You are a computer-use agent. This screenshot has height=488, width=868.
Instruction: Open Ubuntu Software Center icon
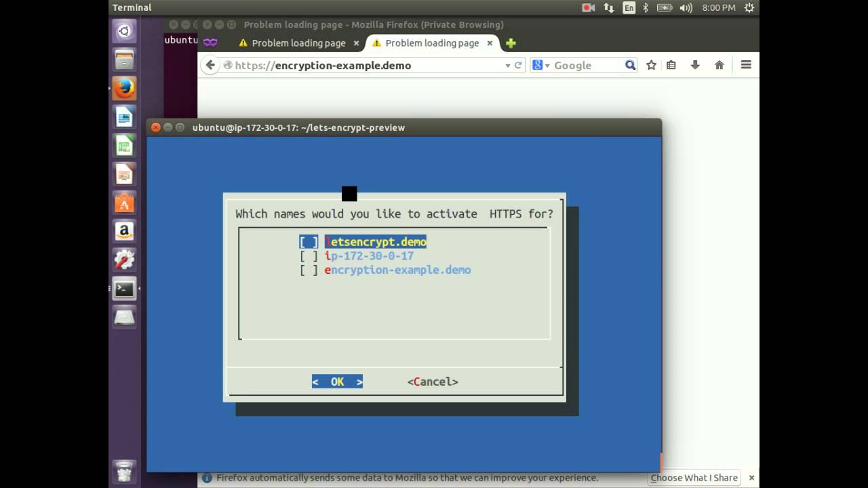(x=124, y=202)
